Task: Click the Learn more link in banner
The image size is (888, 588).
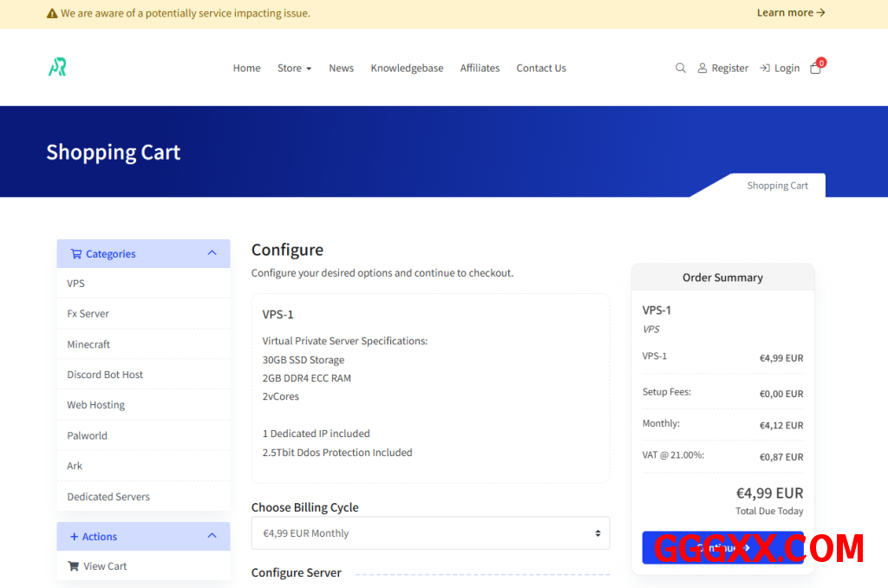Action: tap(790, 13)
